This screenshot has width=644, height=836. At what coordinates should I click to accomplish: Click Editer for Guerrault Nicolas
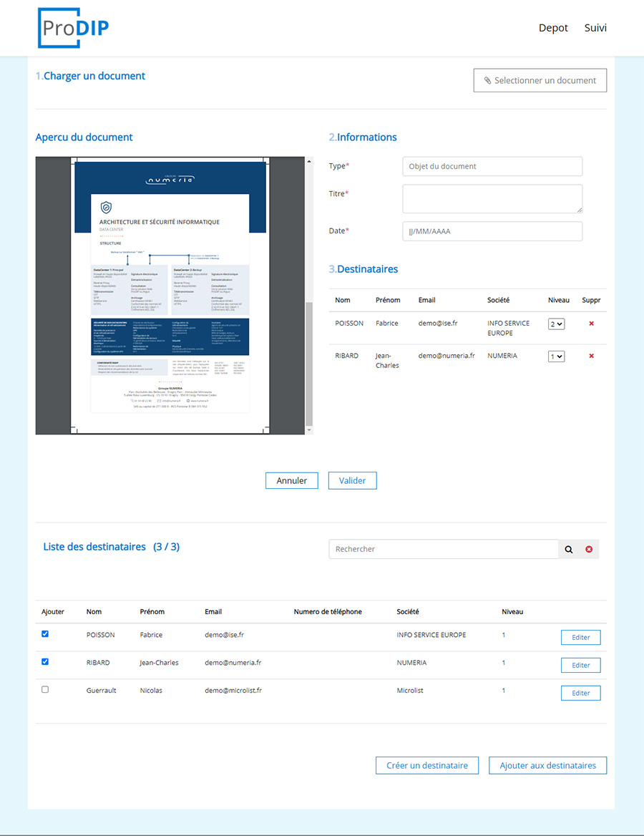click(x=580, y=693)
